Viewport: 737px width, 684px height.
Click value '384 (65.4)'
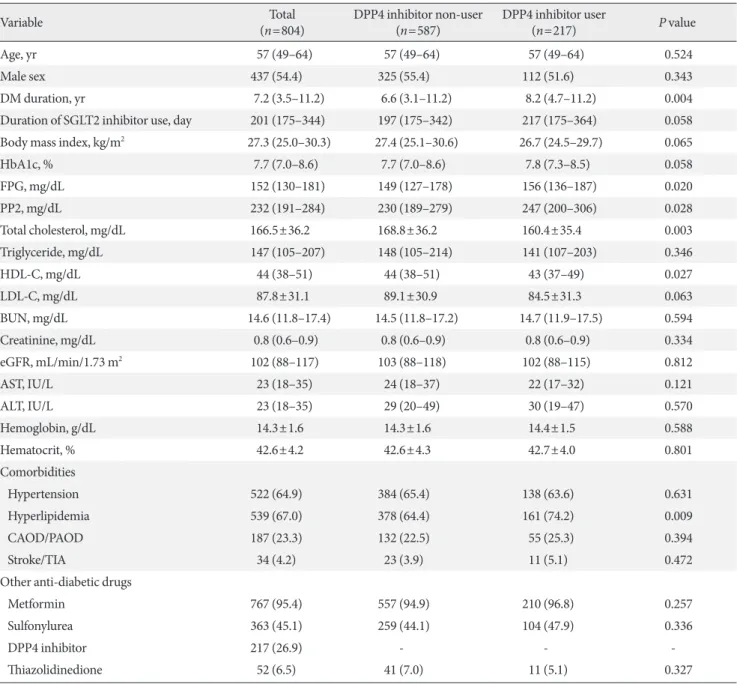[x=404, y=494]
